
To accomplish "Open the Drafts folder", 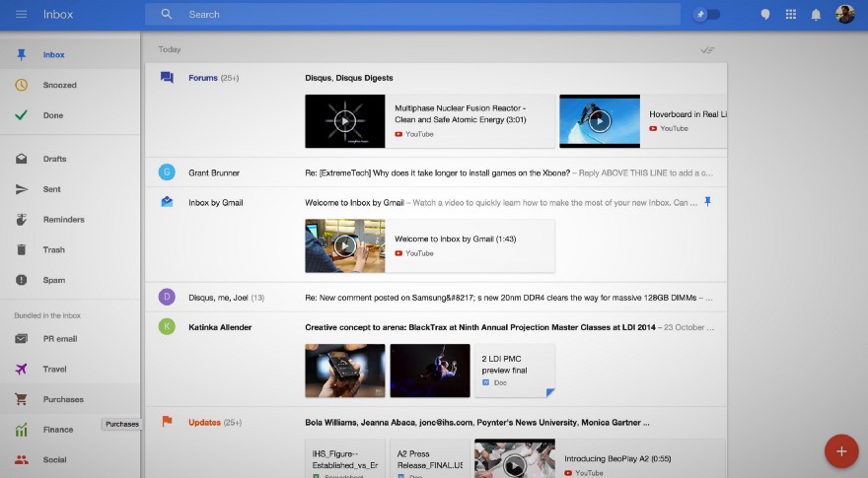I will (x=70, y=159).
